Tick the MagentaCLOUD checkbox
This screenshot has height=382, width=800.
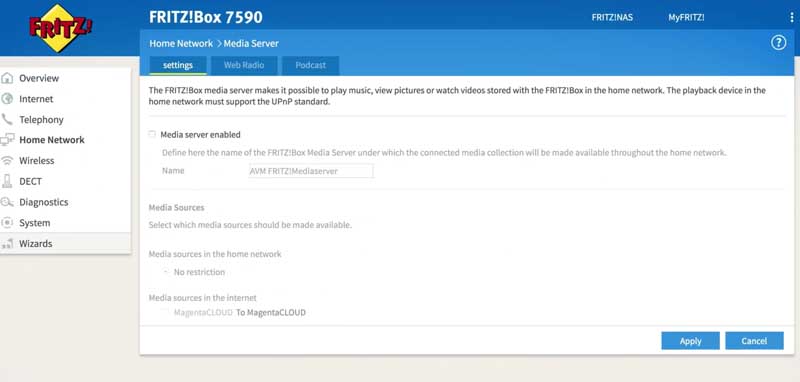click(164, 312)
